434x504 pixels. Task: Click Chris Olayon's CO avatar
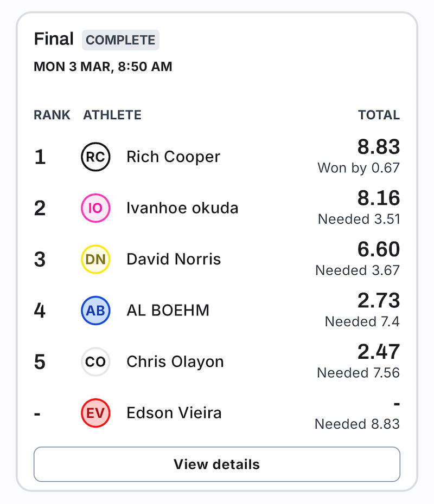pyautogui.click(x=95, y=361)
